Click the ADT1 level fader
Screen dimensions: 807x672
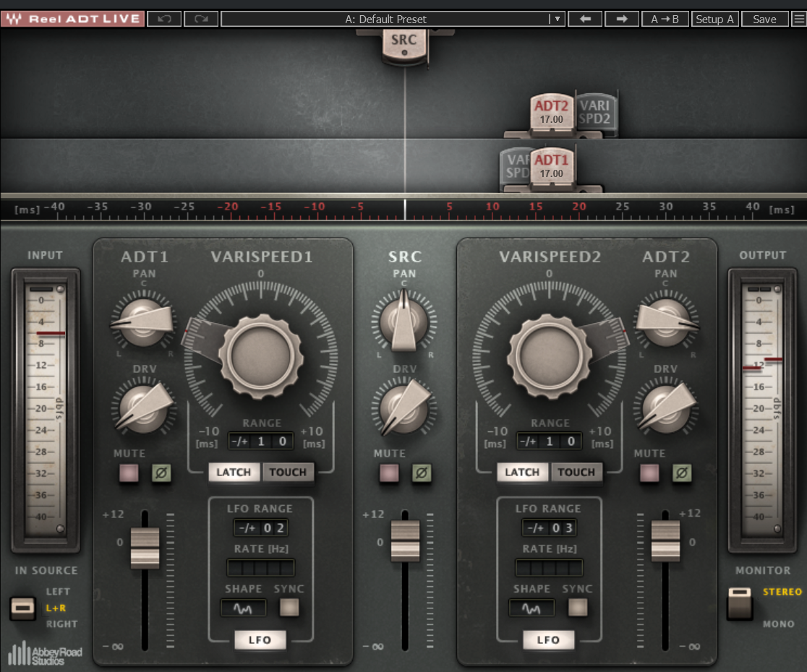click(x=145, y=548)
